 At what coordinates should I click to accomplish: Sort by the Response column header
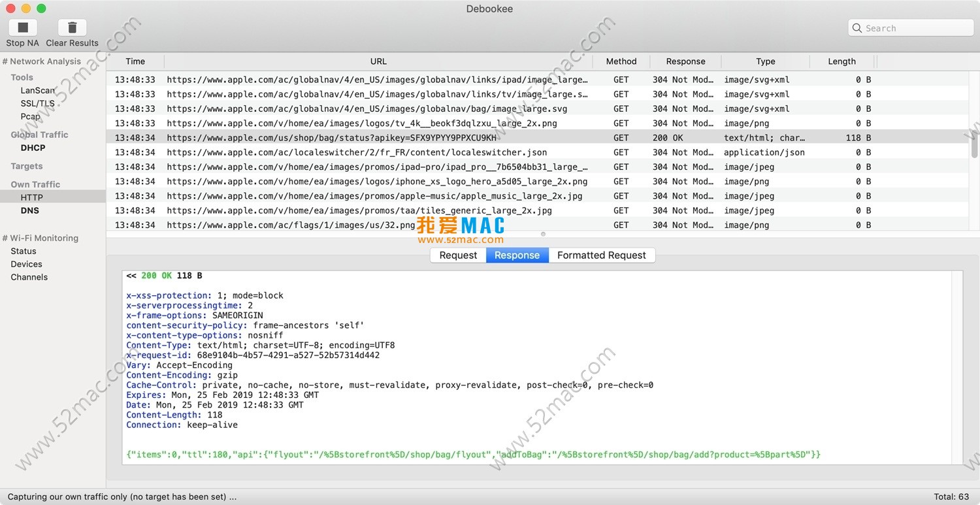[685, 61]
